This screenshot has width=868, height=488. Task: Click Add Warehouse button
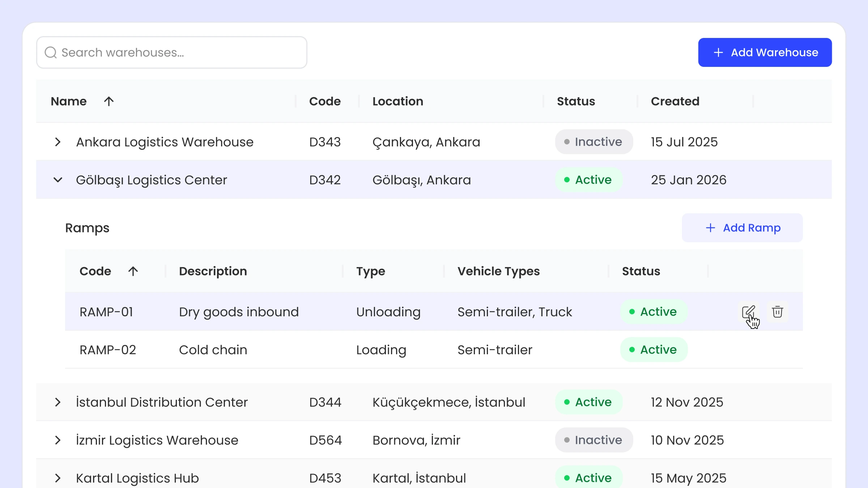(765, 52)
